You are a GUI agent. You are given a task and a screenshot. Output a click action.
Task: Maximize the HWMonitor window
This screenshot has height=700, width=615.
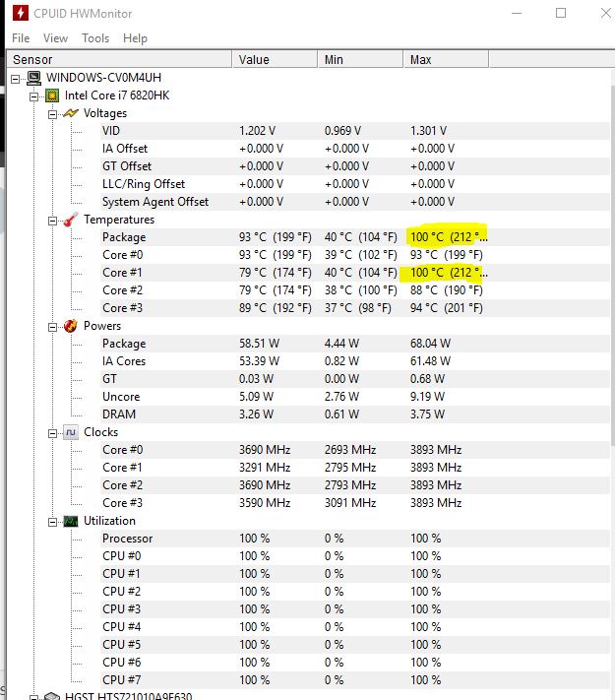561,13
